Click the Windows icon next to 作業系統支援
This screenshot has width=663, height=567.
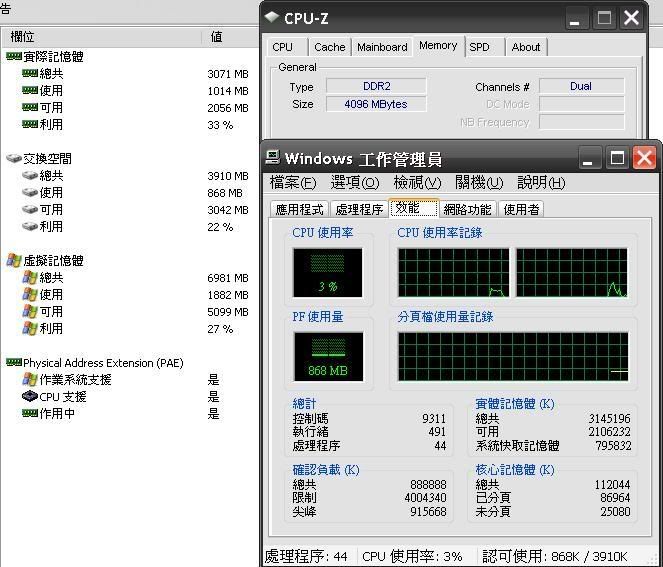point(30,379)
